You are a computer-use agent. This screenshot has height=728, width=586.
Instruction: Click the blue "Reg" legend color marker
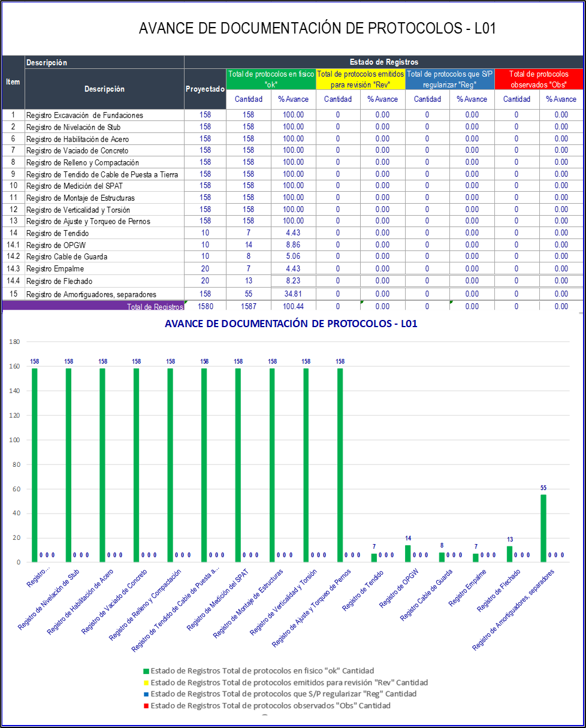click(x=146, y=694)
